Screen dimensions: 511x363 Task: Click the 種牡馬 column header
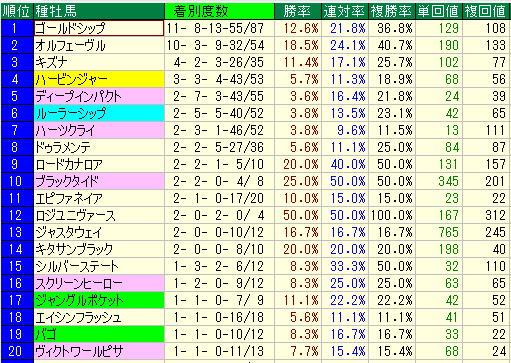point(99,11)
